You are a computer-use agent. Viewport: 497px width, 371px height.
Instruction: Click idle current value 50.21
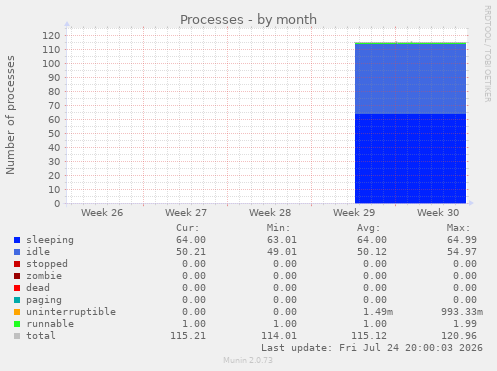191,252
